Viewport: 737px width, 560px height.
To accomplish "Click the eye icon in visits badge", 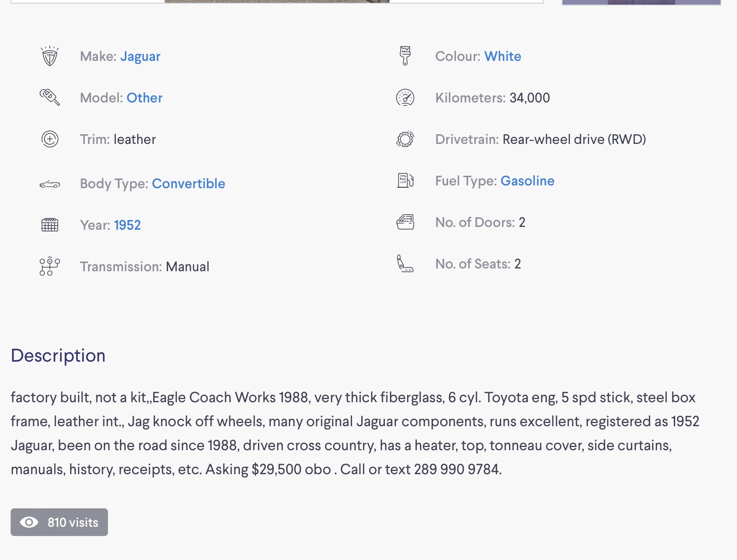I will click(x=29, y=522).
